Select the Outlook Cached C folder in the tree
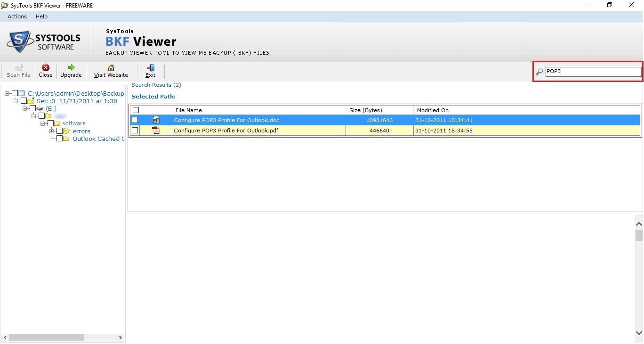The width and height of the screenshot is (644, 344). click(x=97, y=139)
